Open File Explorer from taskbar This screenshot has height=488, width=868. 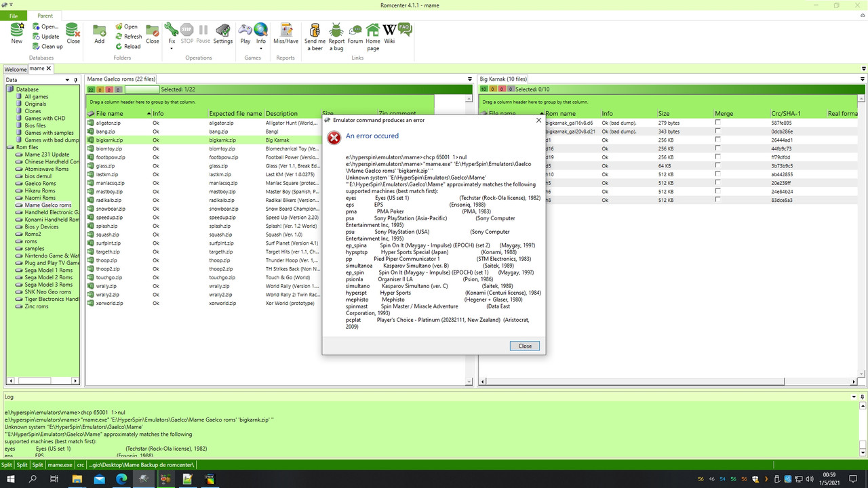pyautogui.click(x=77, y=479)
